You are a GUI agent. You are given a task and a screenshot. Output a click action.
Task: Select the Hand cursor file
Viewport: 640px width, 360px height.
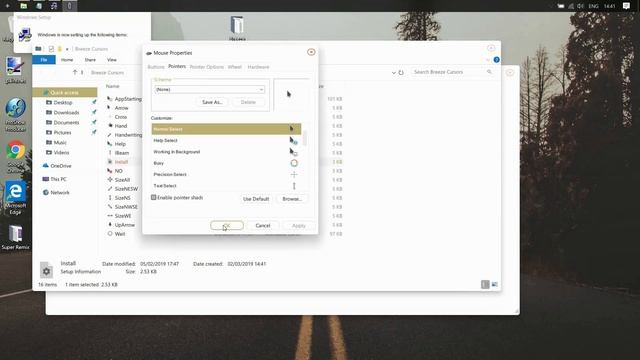point(121,126)
